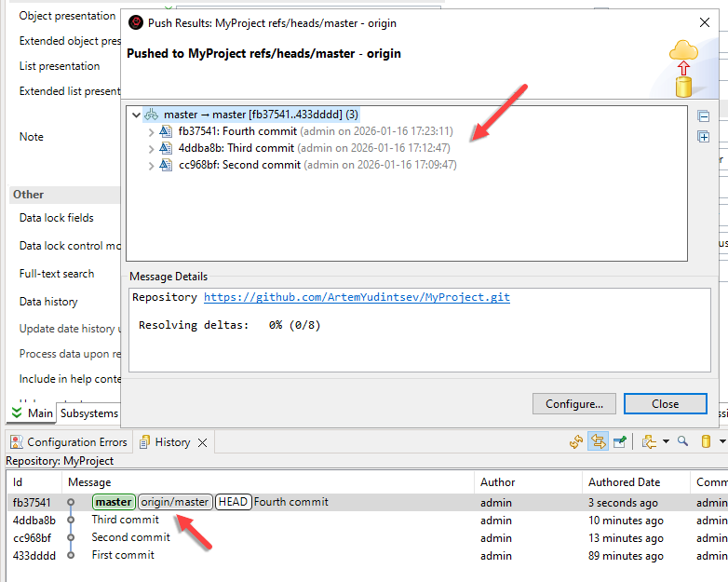Close the History tab
Screen dimensions: 728x582
[x=202, y=442]
